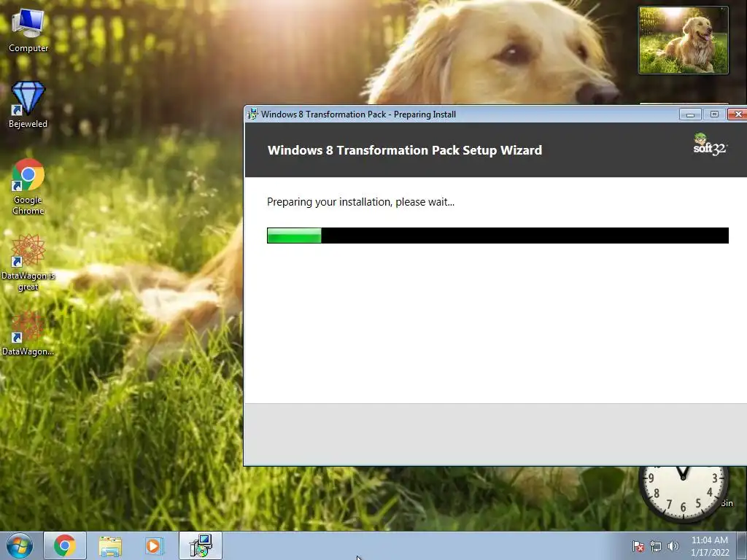Open the Computer desktop icon

pyautogui.click(x=28, y=31)
